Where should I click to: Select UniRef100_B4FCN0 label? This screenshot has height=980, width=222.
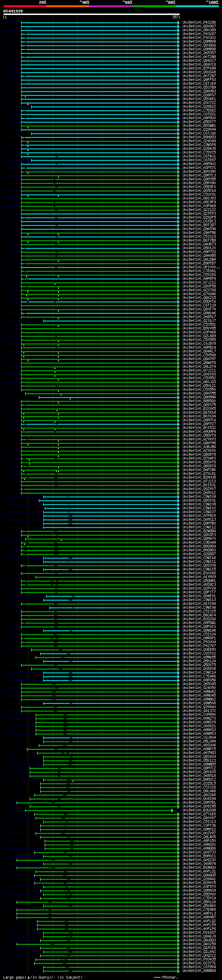[x=199, y=470]
